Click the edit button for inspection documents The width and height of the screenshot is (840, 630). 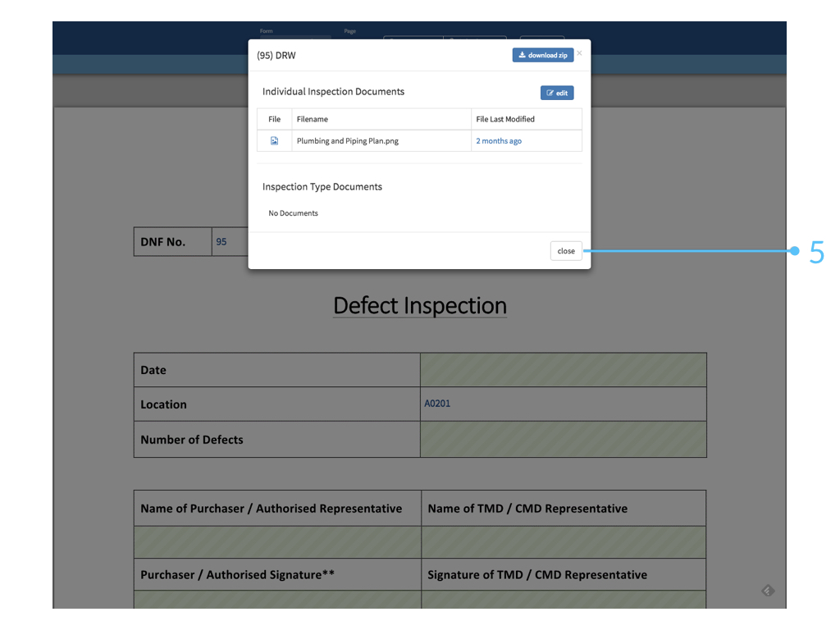[557, 93]
